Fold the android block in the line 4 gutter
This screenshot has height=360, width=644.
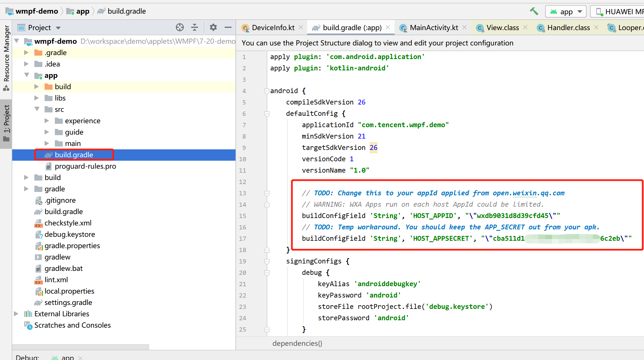coord(267,91)
